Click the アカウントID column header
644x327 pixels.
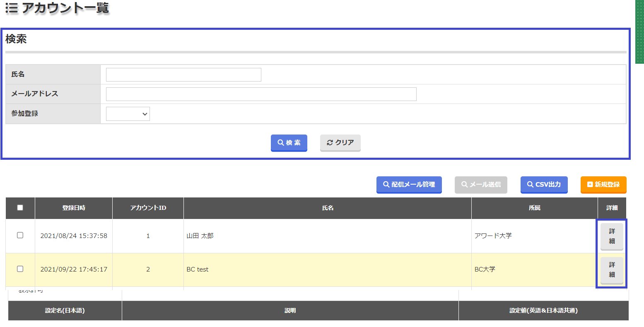pyautogui.click(x=148, y=208)
